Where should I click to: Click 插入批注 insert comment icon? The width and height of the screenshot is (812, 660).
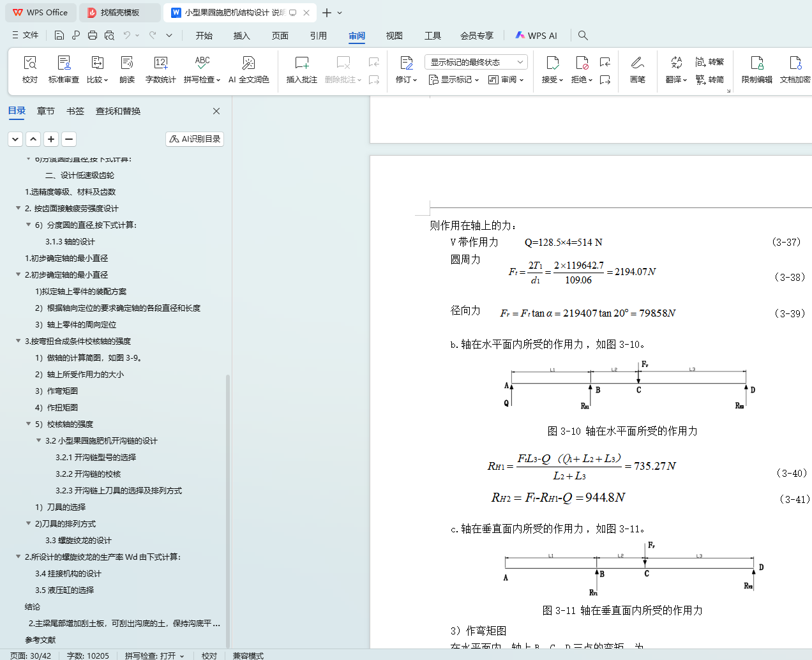[302, 63]
